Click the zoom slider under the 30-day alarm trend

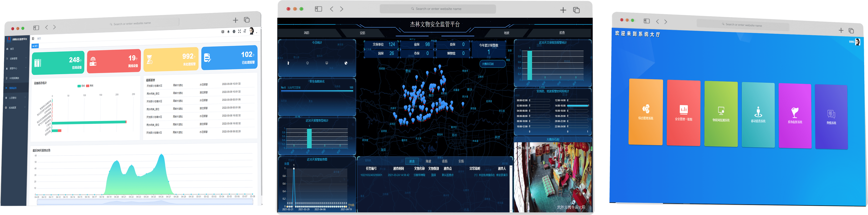pos(145,201)
